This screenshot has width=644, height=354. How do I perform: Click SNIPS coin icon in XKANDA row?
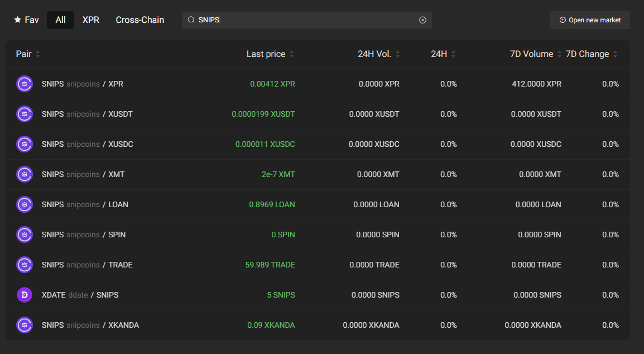click(x=25, y=325)
